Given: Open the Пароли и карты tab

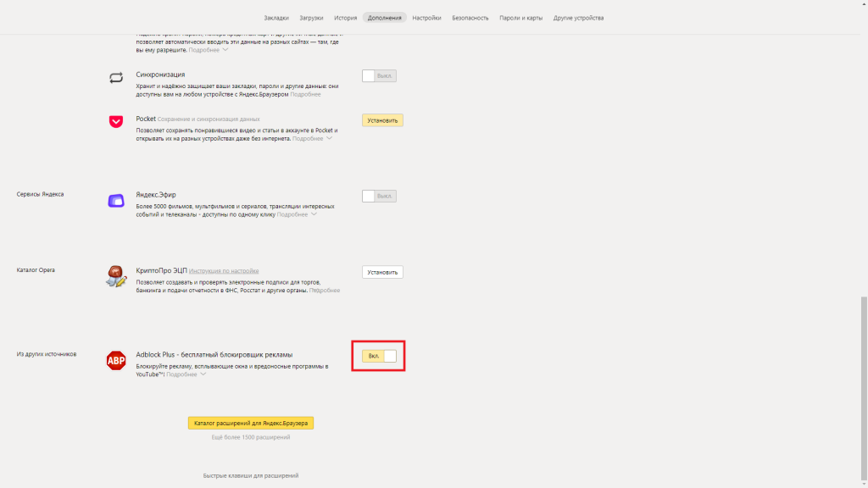Looking at the screenshot, I should [x=521, y=18].
